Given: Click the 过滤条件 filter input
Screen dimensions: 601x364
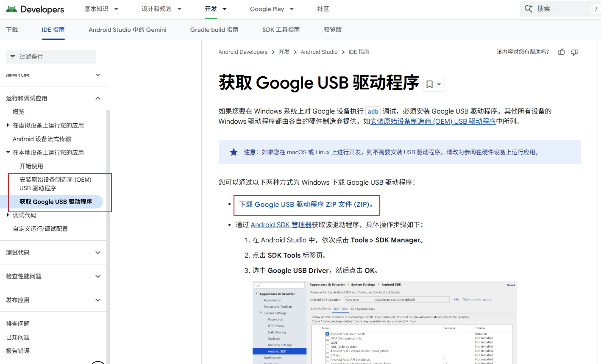Looking at the screenshot, I should 51,56.
